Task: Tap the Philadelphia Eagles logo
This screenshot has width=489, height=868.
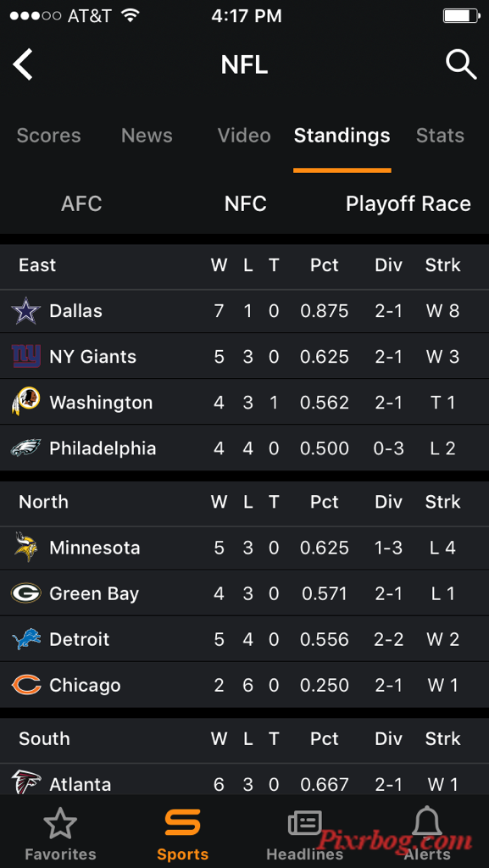Action: click(x=26, y=448)
